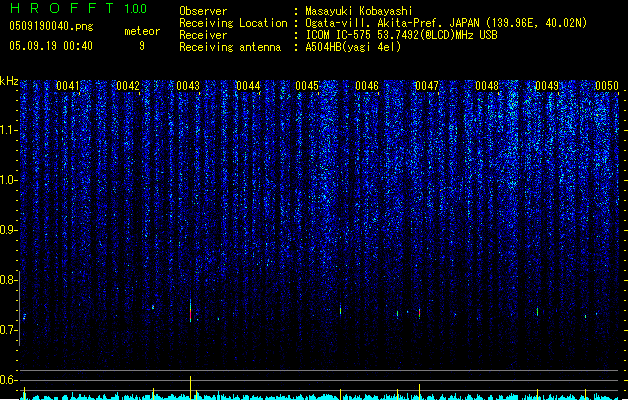This screenshot has width=629, height=400.
Task: Click the date stamp 05.09.19 00:40
Action: [x=51, y=46]
